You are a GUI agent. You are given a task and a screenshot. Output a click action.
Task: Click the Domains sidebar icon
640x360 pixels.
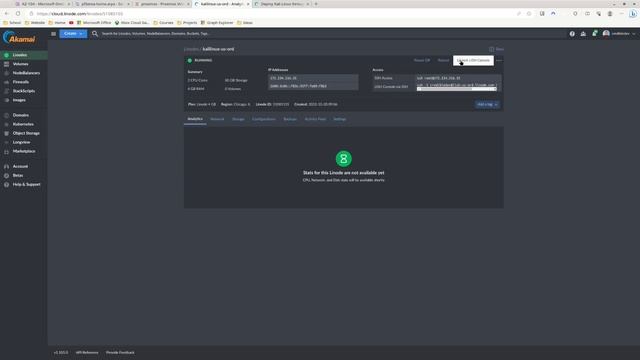(6, 116)
